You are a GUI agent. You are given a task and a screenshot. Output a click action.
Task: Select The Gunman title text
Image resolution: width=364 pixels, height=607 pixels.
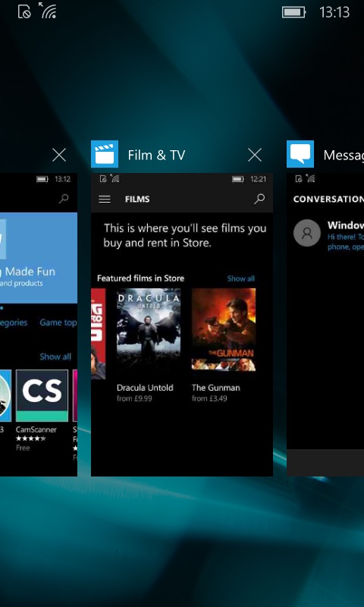[216, 388]
